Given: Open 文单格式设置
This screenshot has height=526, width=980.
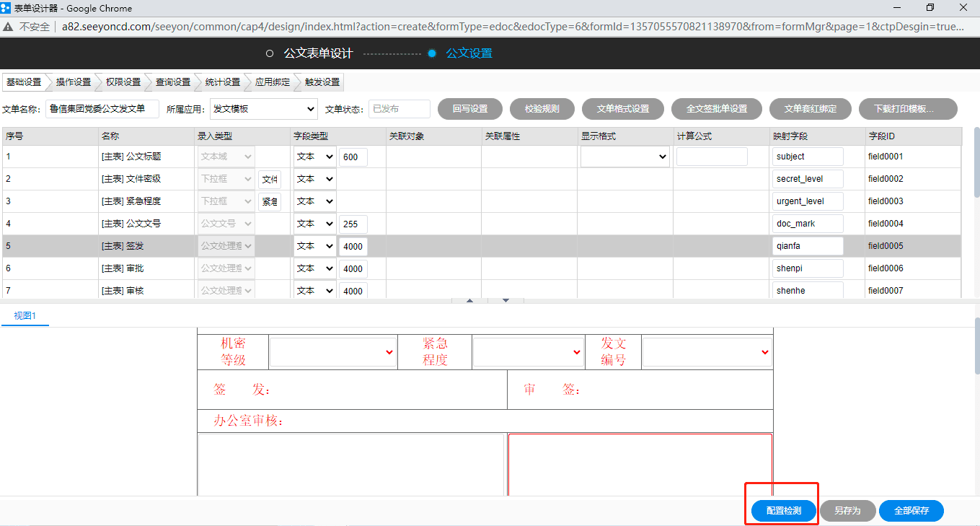Looking at the screenshot, I should (x=623, y=109).
